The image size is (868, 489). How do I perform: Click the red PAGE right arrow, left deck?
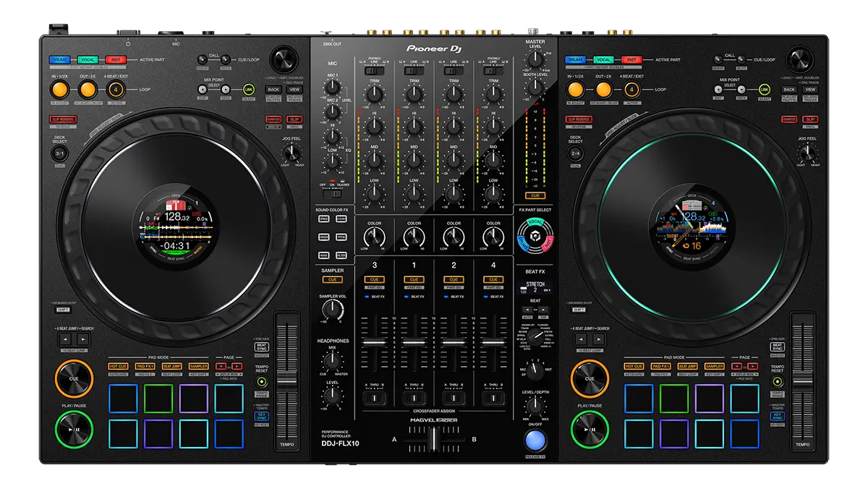point(239,367)
